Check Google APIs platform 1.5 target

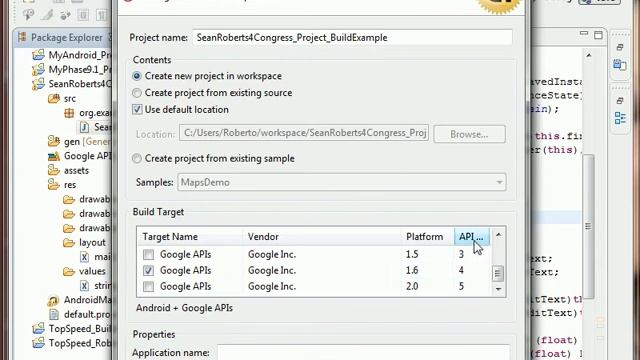point(148,255)
